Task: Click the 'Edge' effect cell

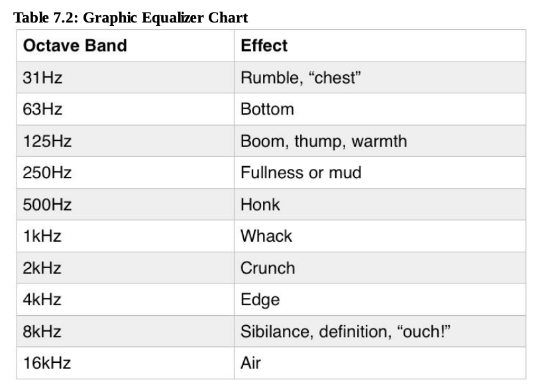Action: [260, 300]
